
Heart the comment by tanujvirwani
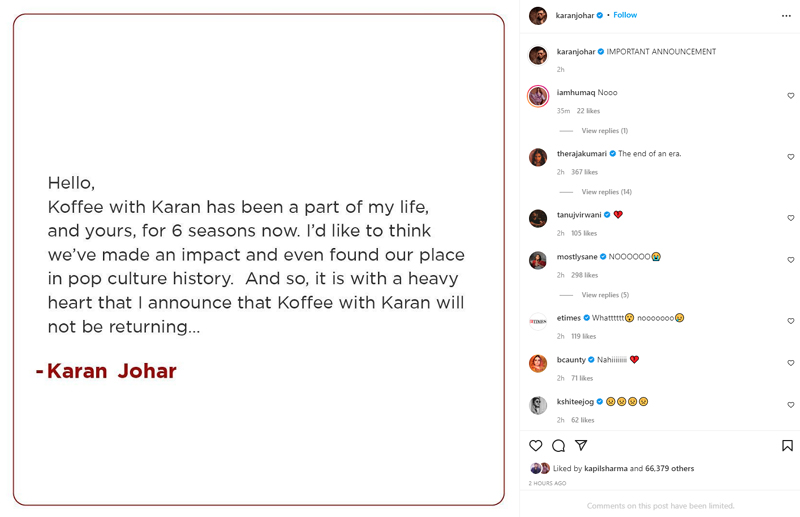pyautogui.click(x=791, y=218)
